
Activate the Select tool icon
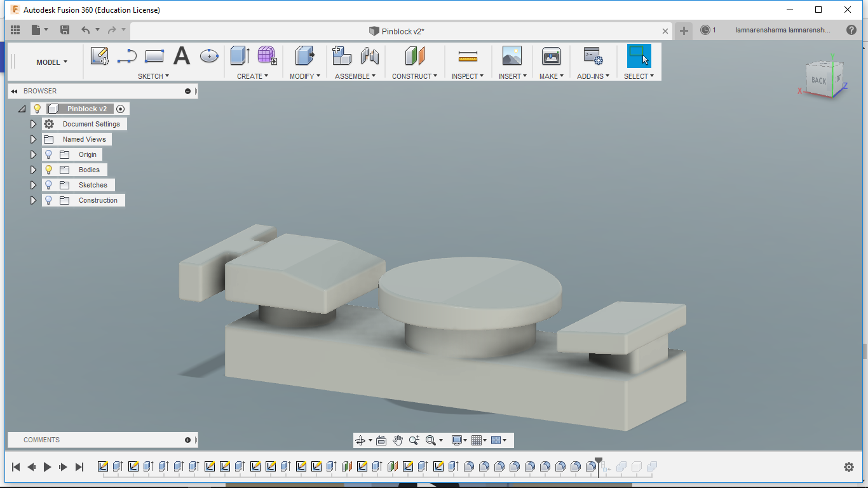click(x=639, y=56)
